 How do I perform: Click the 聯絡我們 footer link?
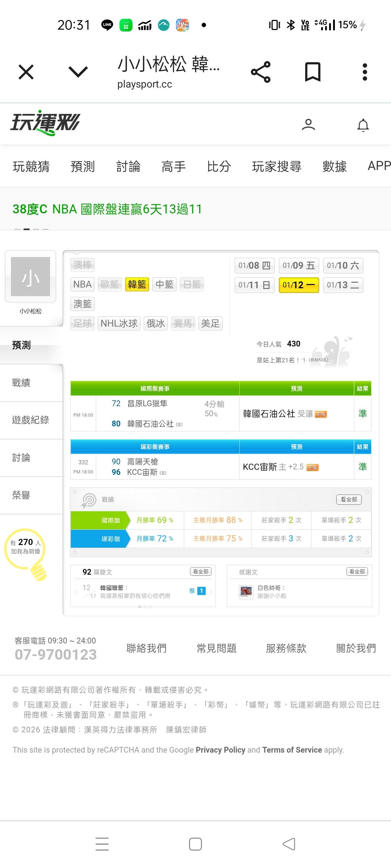(x=146, y=648)
